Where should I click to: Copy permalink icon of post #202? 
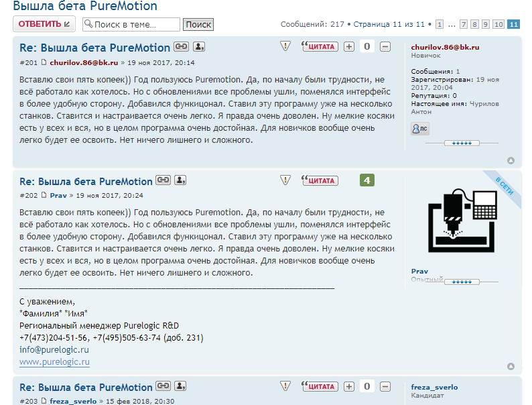click(163, 180)
